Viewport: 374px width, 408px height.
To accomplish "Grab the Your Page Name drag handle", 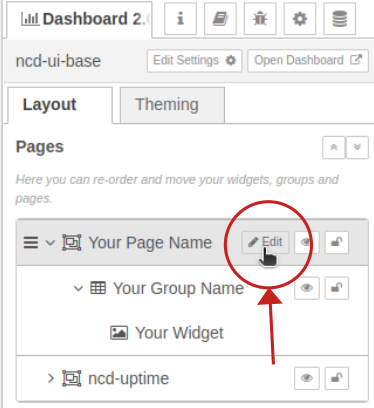I will 31,242.
